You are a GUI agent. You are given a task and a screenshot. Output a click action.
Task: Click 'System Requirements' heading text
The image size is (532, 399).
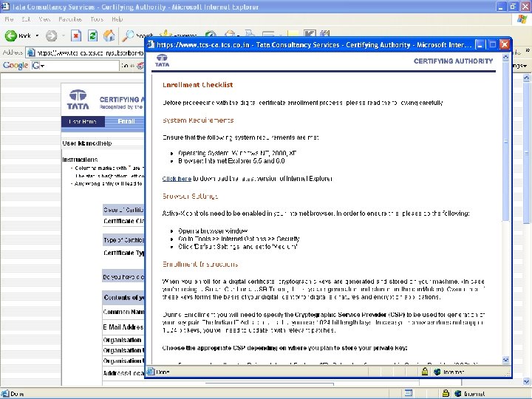(198, 120)
